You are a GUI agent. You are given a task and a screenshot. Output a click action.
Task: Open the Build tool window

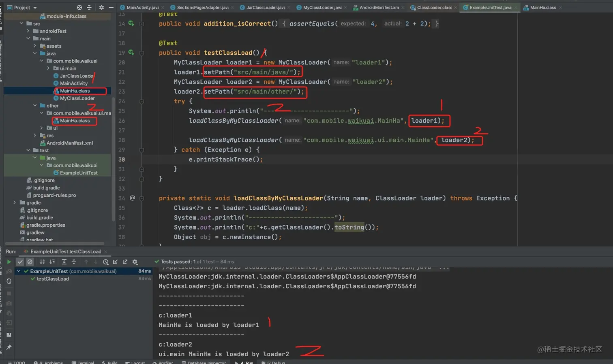pos(109,362)
